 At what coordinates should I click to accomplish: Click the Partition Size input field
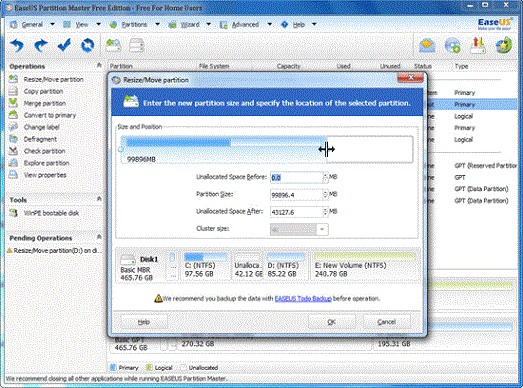point(296,195)
